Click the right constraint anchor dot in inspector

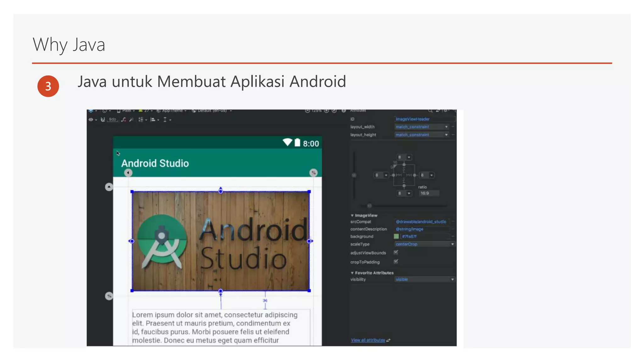click(x=414, y=175)
